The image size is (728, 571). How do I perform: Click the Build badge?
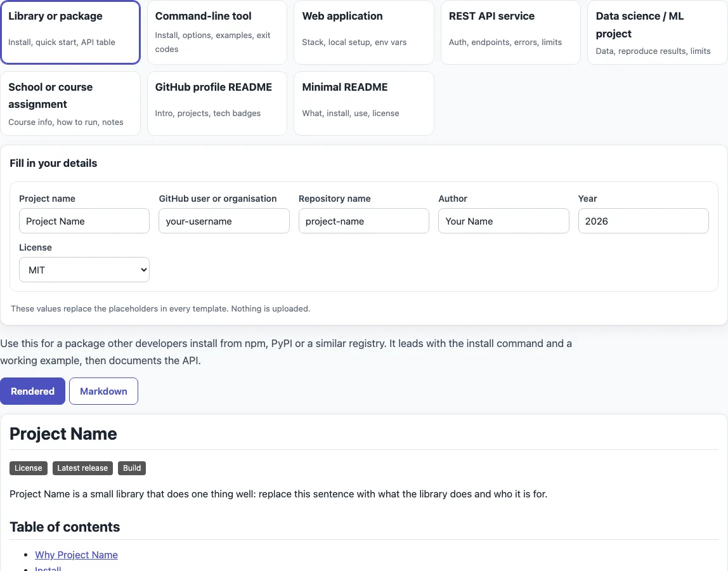click(132, 468)
